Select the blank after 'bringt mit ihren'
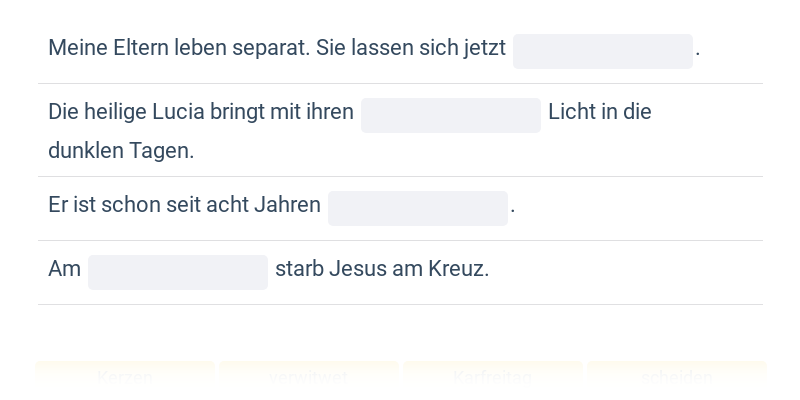Screen dimensions: 800x400 coord(450,115)
